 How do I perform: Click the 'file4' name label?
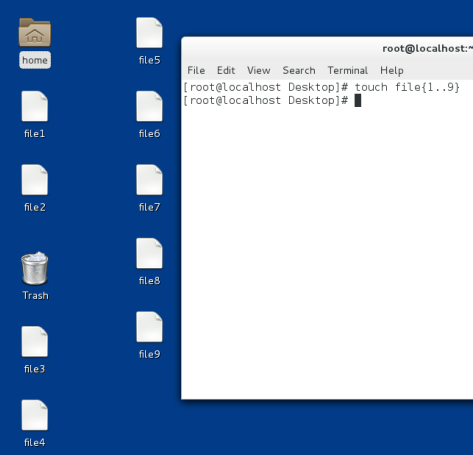(x=35, y=443)
